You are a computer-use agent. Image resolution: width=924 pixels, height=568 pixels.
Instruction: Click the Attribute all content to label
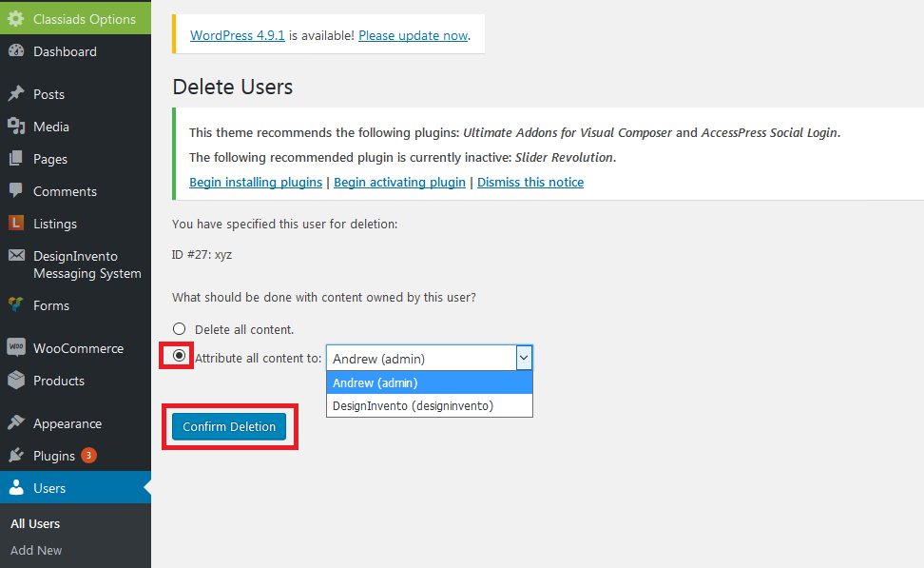tap(259, 358)
